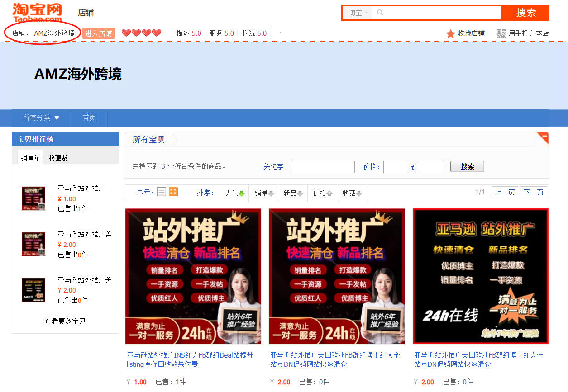Click the star icon for 收藏店铺
Viewport: 568px width, 392px height.
pos(450,33)
